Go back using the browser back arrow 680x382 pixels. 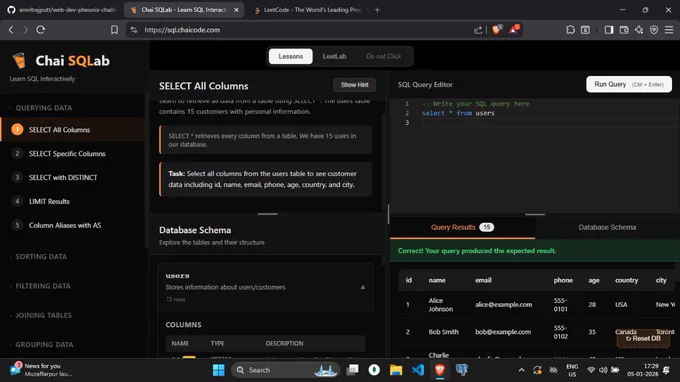tap(11, 29)
